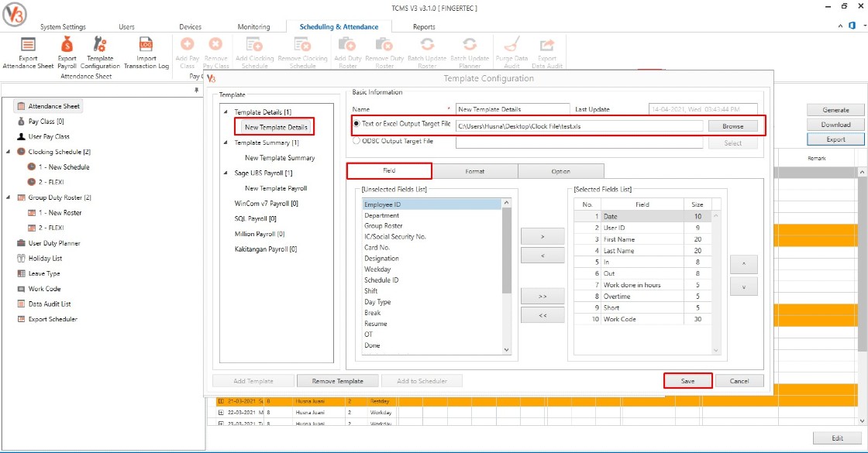Click the Download button
Viewport: 868px width, 453px height.
point(835,125)
